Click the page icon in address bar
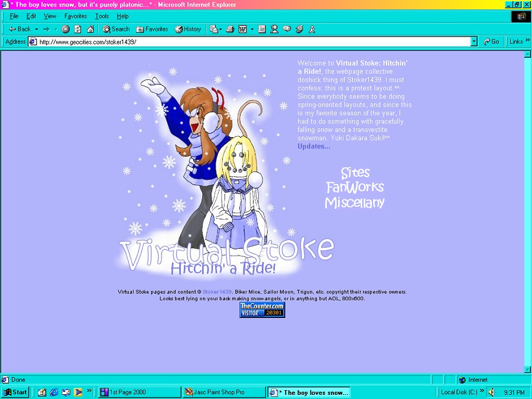This screenshot has width=532, height=399. tap(33, 42)
